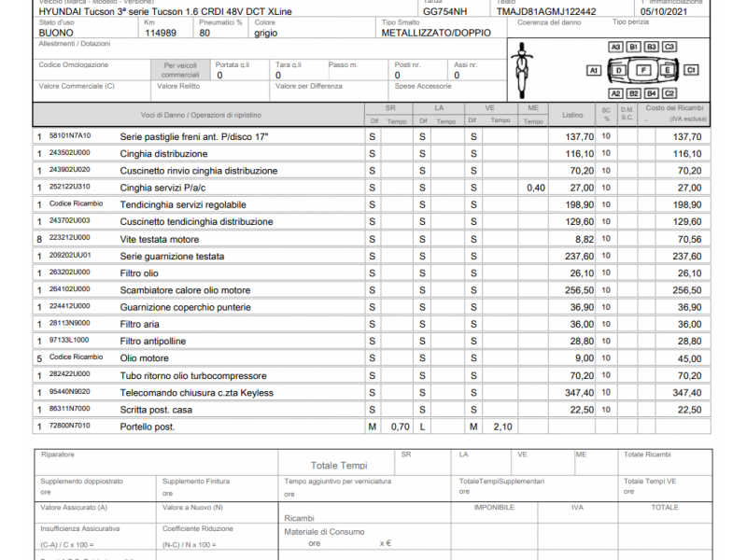
Task: Click the Materiale di Consumo label
Action: coord(324,532)
